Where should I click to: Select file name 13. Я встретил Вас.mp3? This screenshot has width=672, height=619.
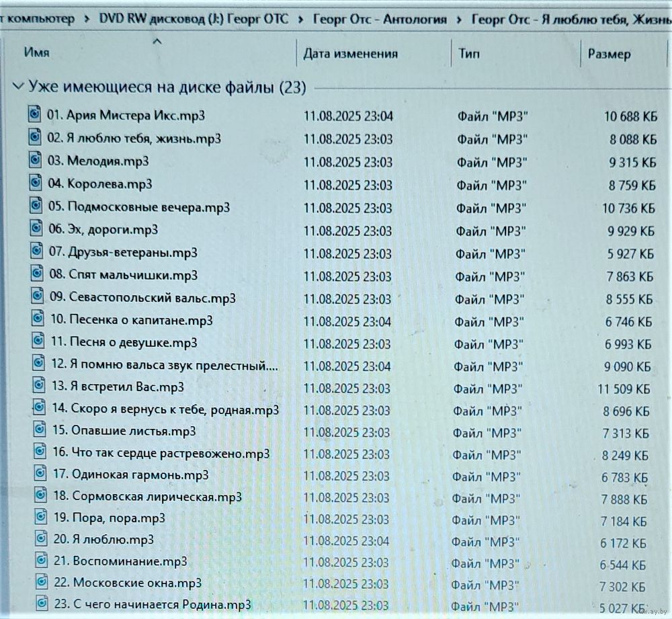click(118, 386)
